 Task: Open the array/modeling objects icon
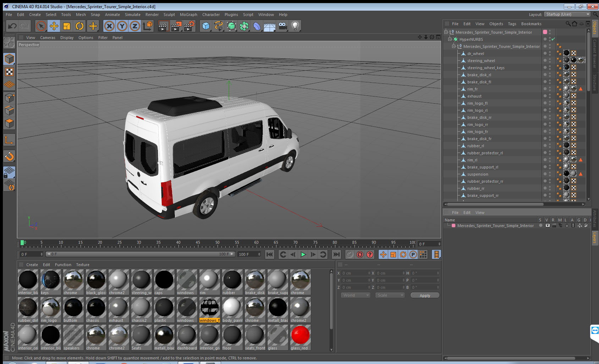(x=244, y=26)
